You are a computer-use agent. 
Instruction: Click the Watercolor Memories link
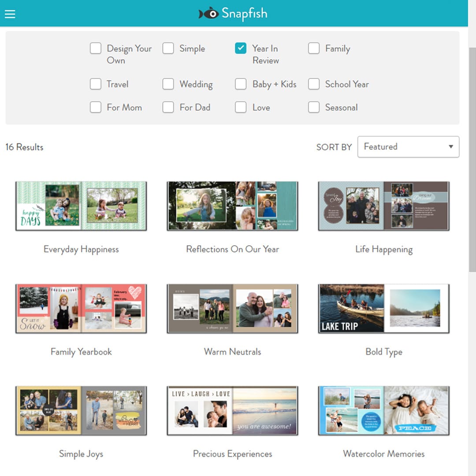(x=383, y=454)
